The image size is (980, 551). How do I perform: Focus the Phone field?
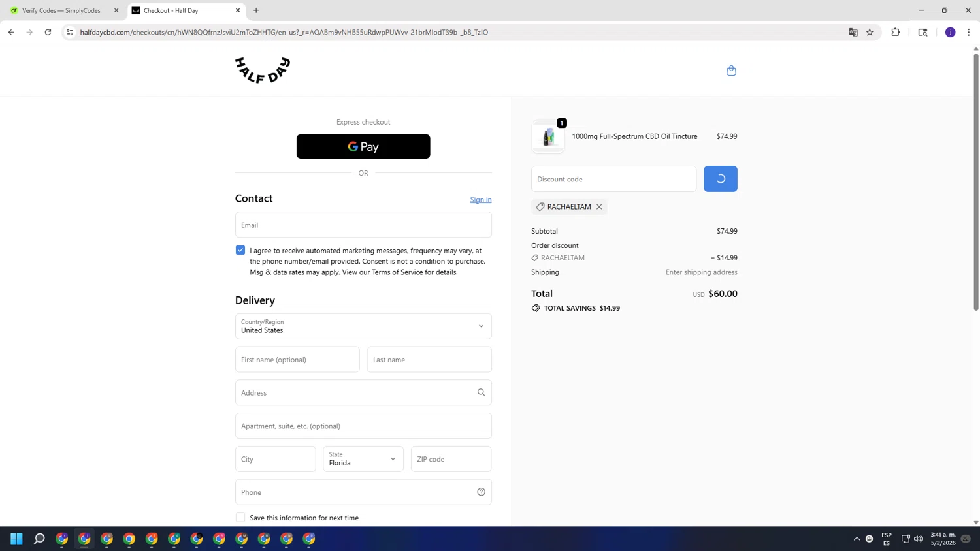[x=363, y=492]
